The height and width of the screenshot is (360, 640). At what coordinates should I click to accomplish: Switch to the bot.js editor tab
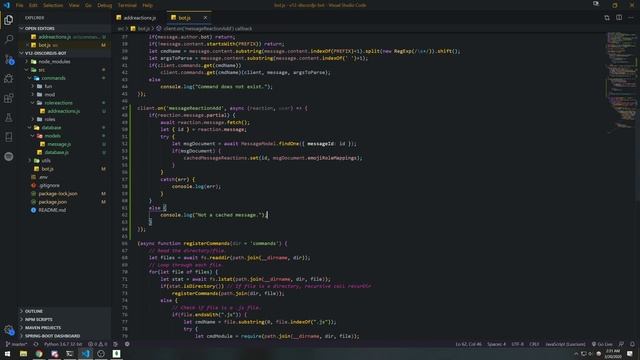(184, 18)
